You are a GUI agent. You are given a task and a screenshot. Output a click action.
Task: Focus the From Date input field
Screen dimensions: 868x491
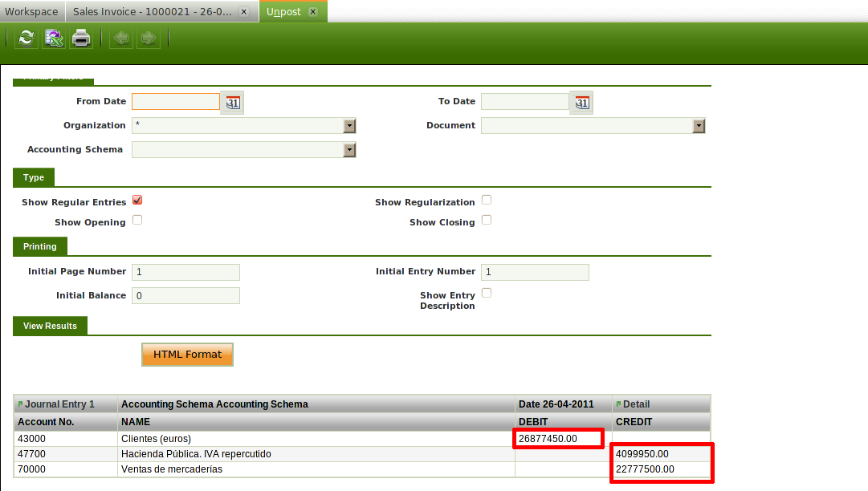176,102
